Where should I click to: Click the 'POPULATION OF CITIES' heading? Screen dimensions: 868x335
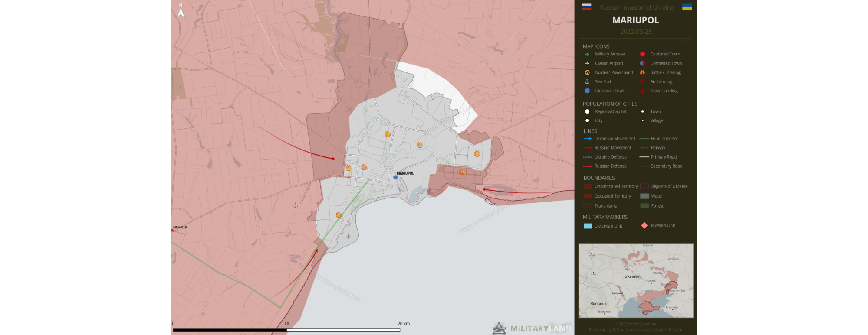point(610,104)
